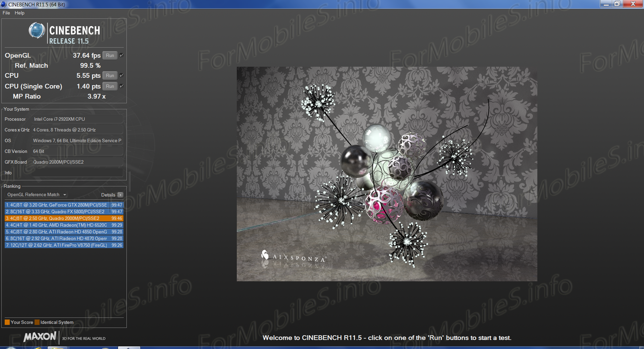Click the minimize window icon in title bar
Viewport: 644px width, 349px height.
(606, 4)
